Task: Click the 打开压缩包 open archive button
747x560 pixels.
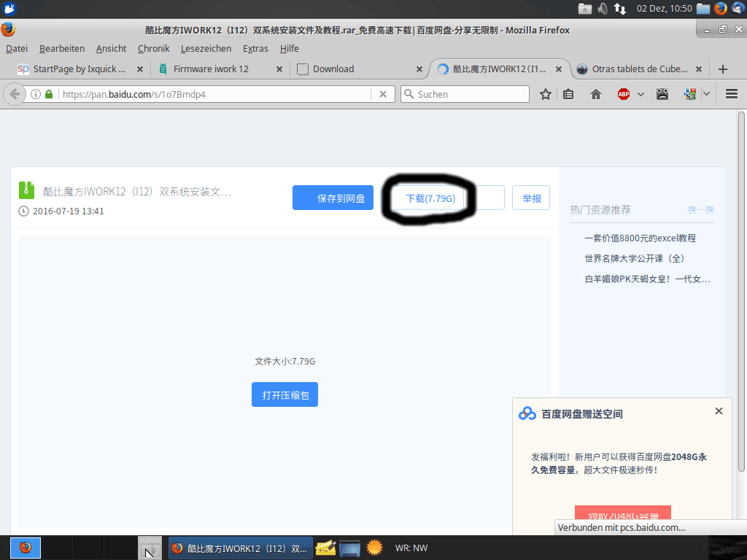Action: (x=285, y=394)
